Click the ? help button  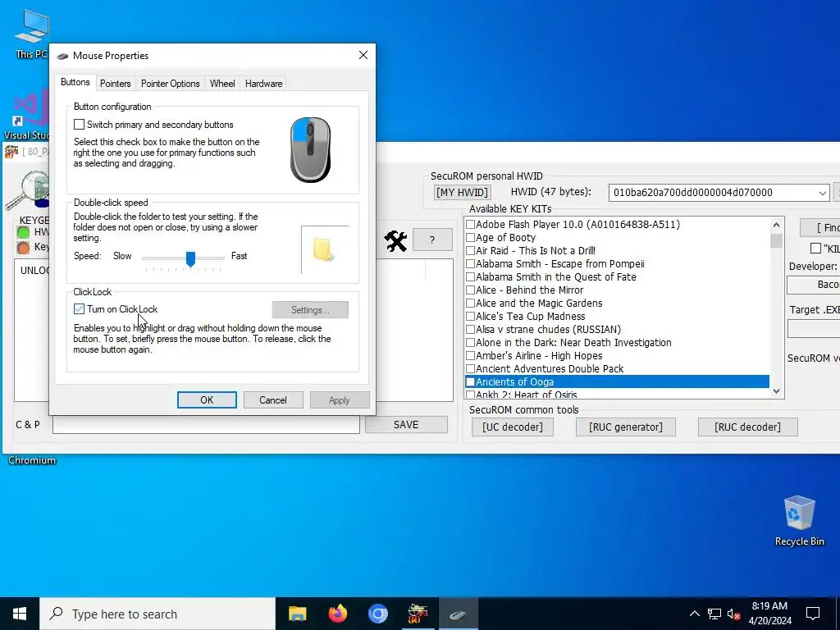point(432,240)
